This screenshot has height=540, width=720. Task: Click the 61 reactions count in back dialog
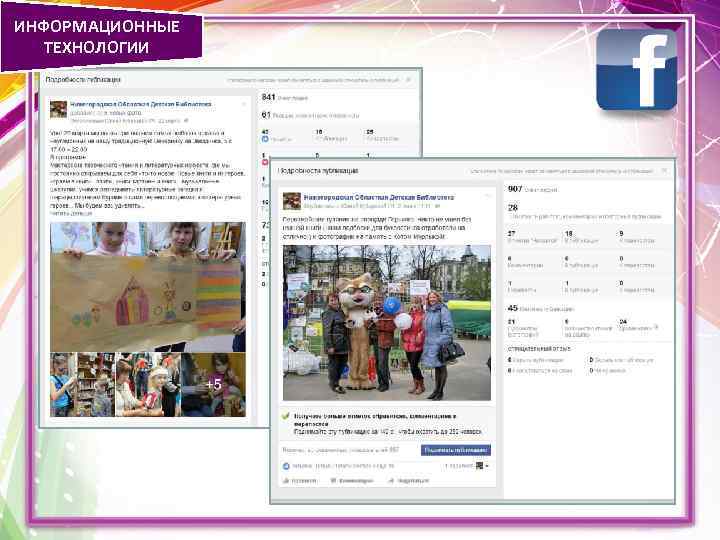coord(266,115)
